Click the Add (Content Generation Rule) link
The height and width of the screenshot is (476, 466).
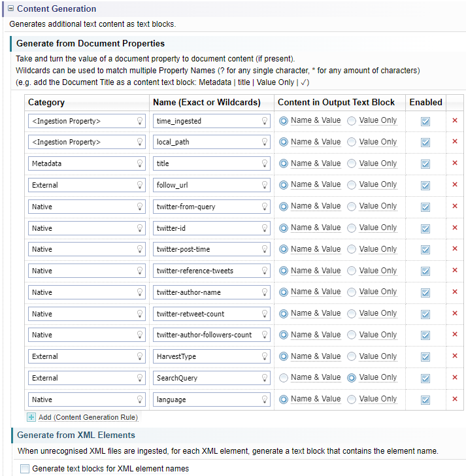click(88, 417)
